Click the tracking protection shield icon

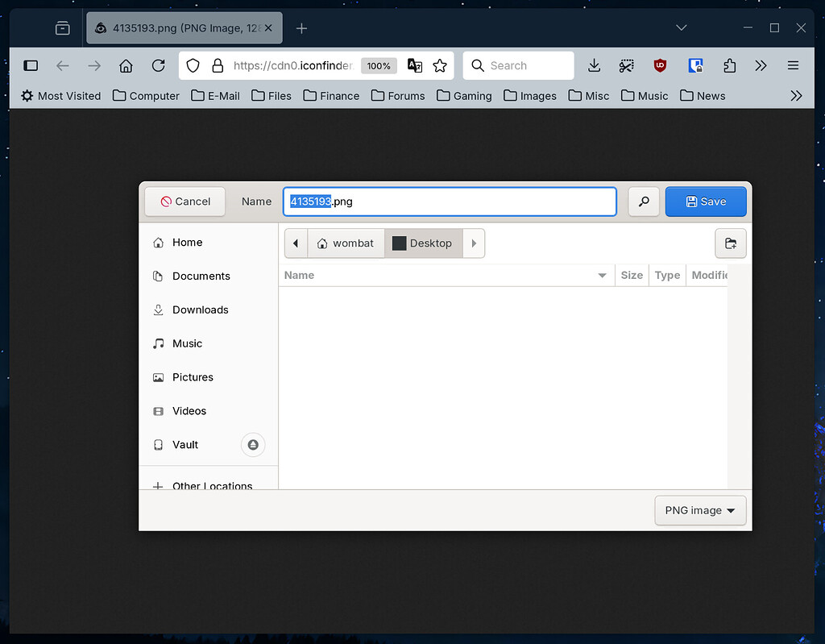pos(193,65)
